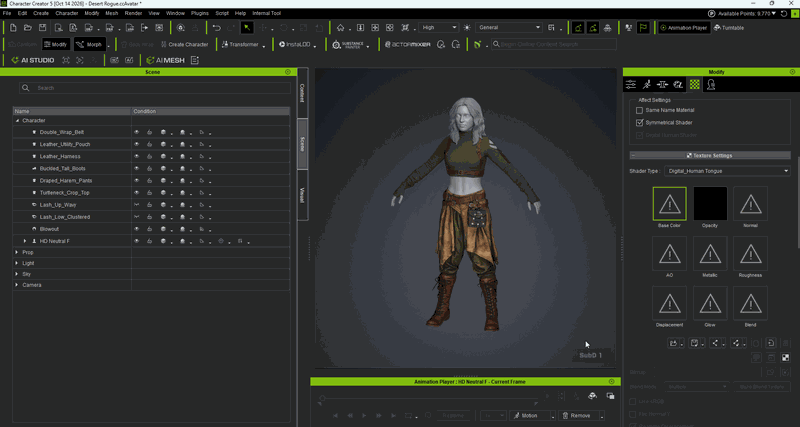Expand the Light tree group

17,263
